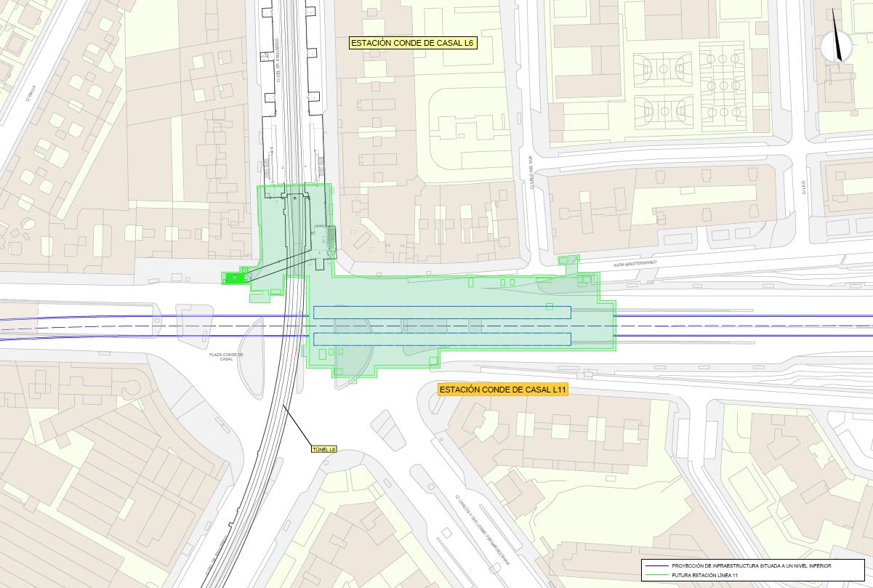
Task: Select the upper blue platform rectangle
Action: (441, 313)
